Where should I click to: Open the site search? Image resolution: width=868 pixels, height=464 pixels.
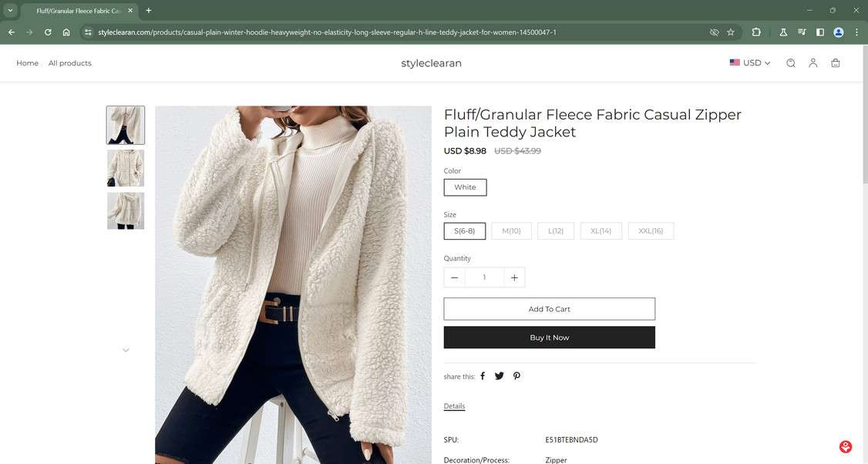(x=790, y=62)
